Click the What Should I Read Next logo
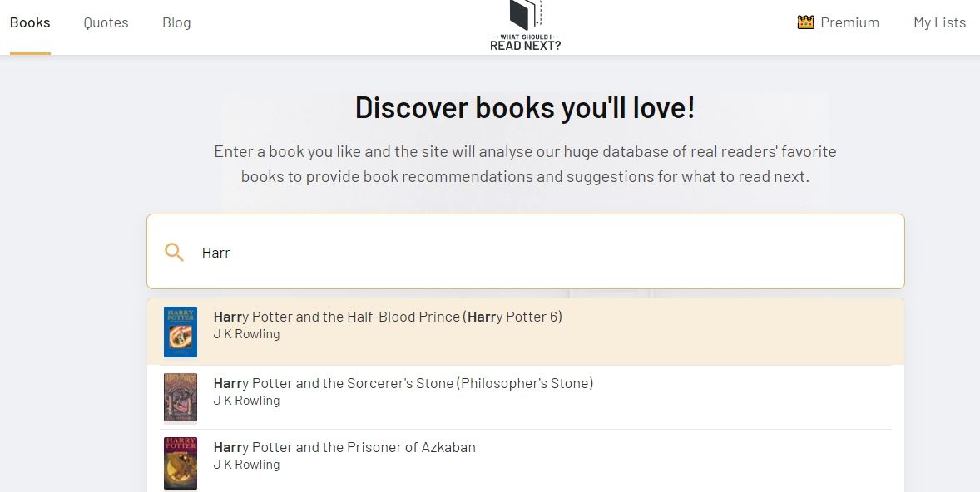Image resolution: width=980 pixels, height=492 pixels. [525, 27]
